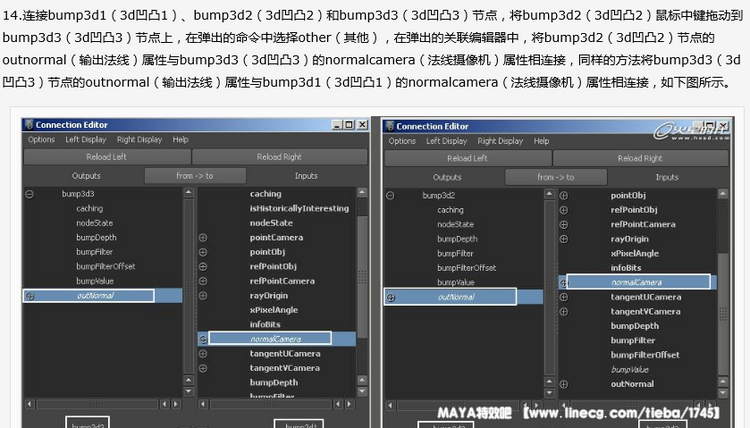The image size is (750, 428).
Task: Collapse the bump3d2 node tree
Action: (x=390, y=195)
